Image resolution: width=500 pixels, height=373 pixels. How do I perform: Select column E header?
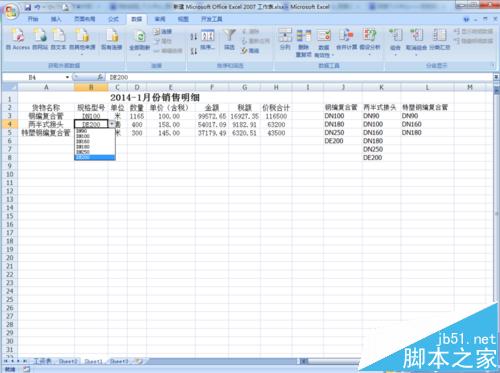pos(171,87)
